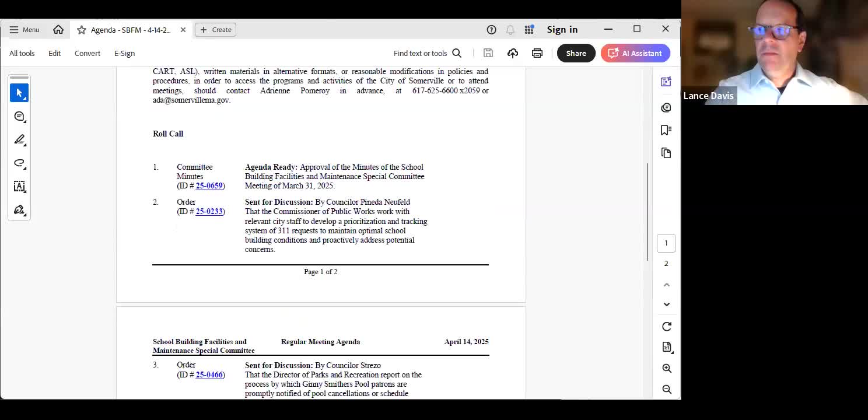Rotate the page view
The image size is (868, 420).
[x=667, y=327]
